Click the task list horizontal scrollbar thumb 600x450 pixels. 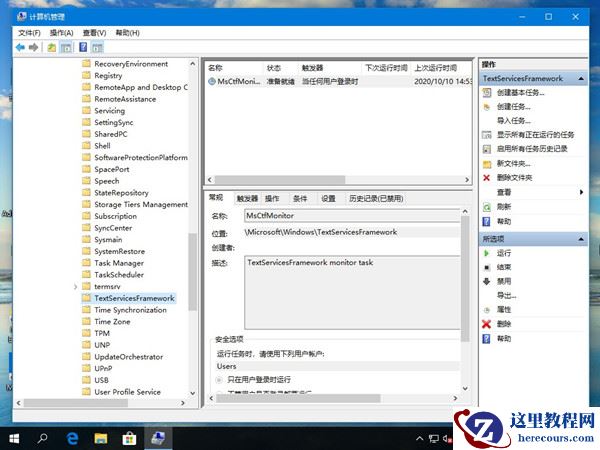coord(280,179)
